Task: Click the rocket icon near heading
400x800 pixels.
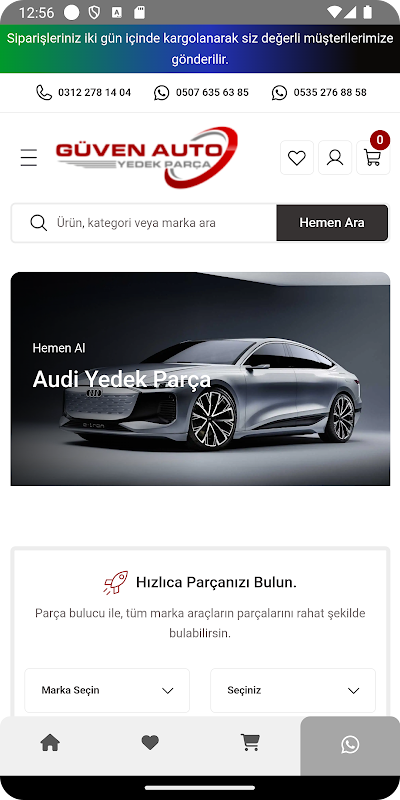Action: pos(116,582)
